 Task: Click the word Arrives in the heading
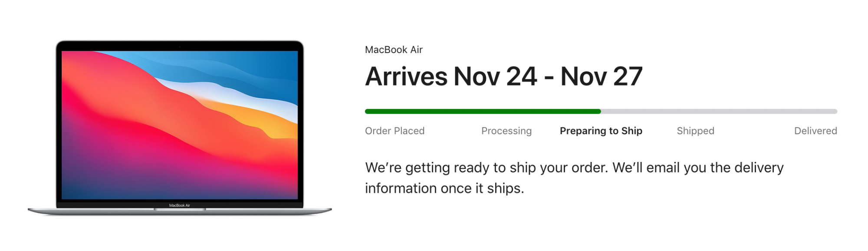406,77
